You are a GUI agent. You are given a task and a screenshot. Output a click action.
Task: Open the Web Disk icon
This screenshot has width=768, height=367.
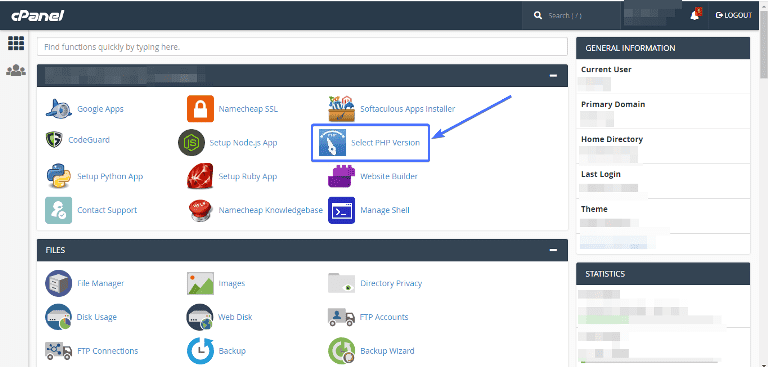(200, 317)
